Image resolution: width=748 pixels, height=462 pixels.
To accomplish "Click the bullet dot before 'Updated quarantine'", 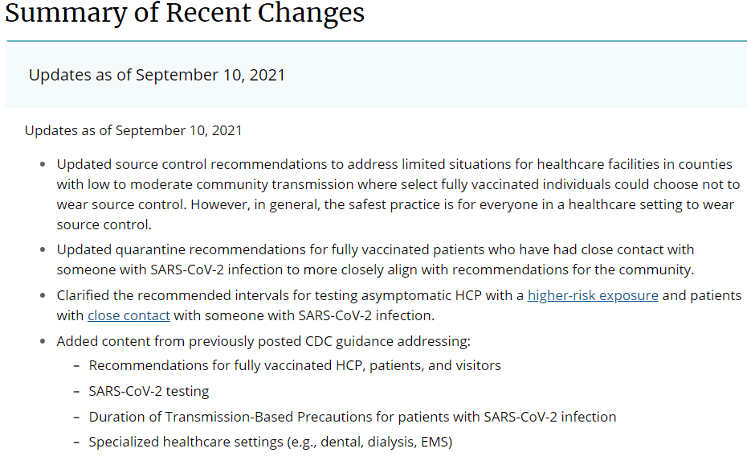I will pyautogui.click(x=40, y=249).
